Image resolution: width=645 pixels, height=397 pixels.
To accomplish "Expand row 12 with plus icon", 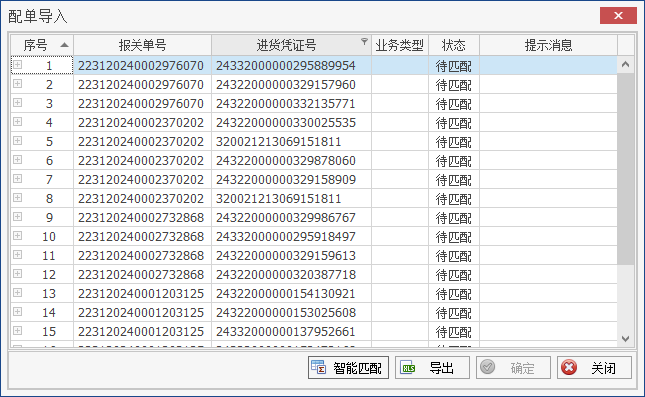I will (x=17, y=274).
